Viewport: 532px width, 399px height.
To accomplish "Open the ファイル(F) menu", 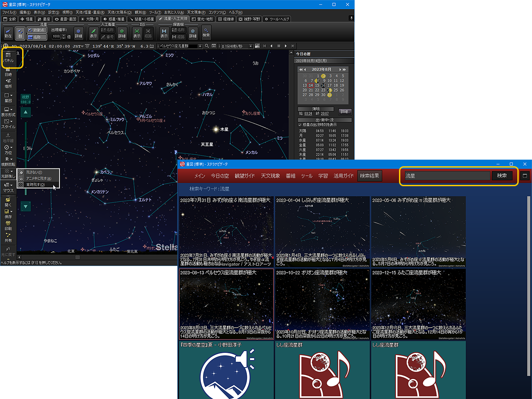I will pos(9,12).
